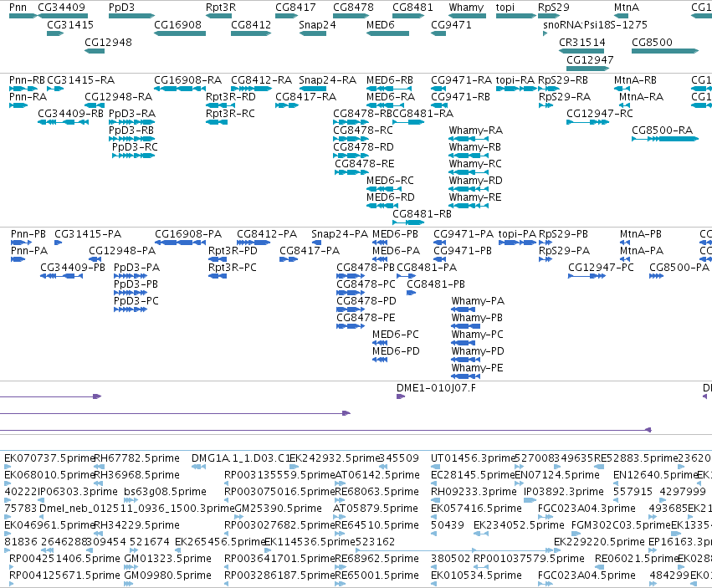The image size is (712, 588).
Task: Click the Whamy-PD protein label
Action: (x=478, y=351)
